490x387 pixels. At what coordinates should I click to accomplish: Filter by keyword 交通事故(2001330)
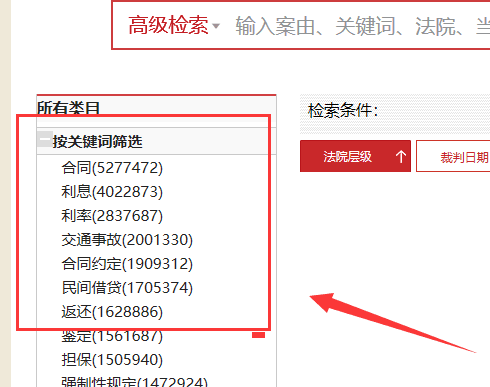(127, 239)
